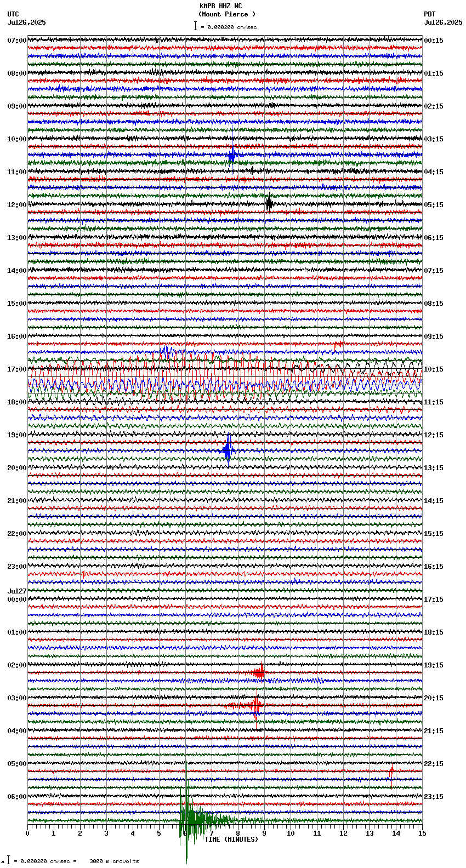Viewport: 466px width, 868px height.
Task: Click the 0 minute tick label on x-axis
Action: pos(27,833)
